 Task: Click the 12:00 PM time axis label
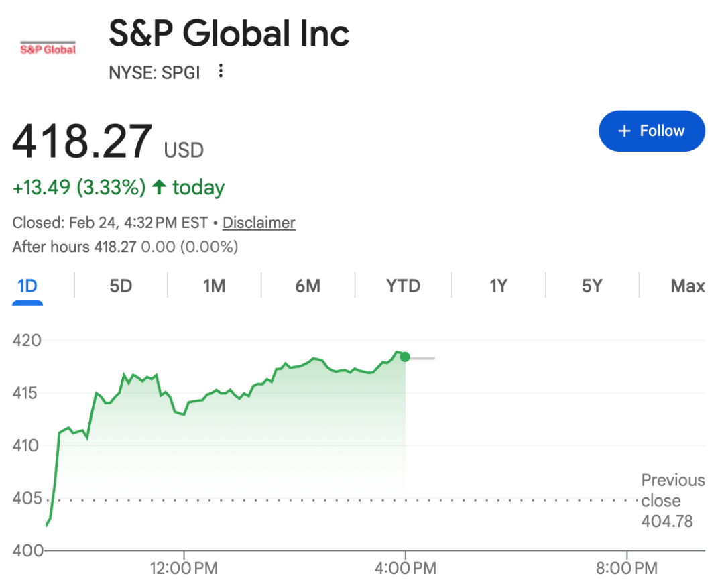(184, 569)
